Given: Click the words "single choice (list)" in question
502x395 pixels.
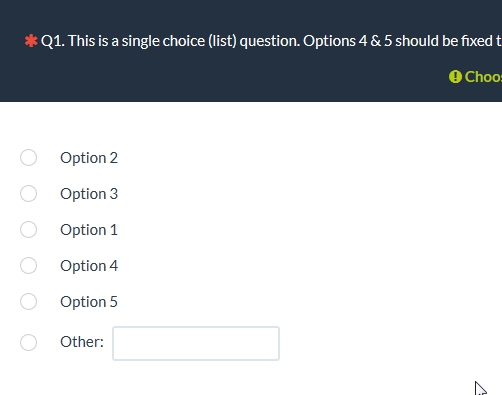Looking at the screenshot, I should point(179,41).
